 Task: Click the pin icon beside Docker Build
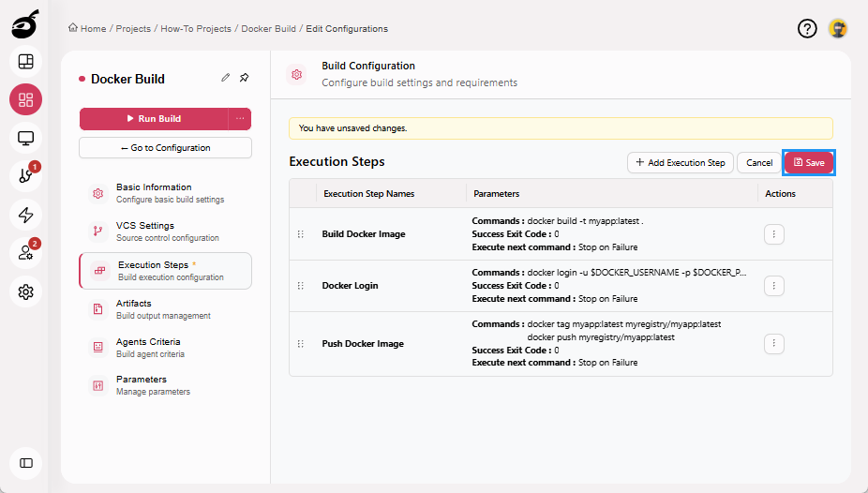tap(244, 78)
